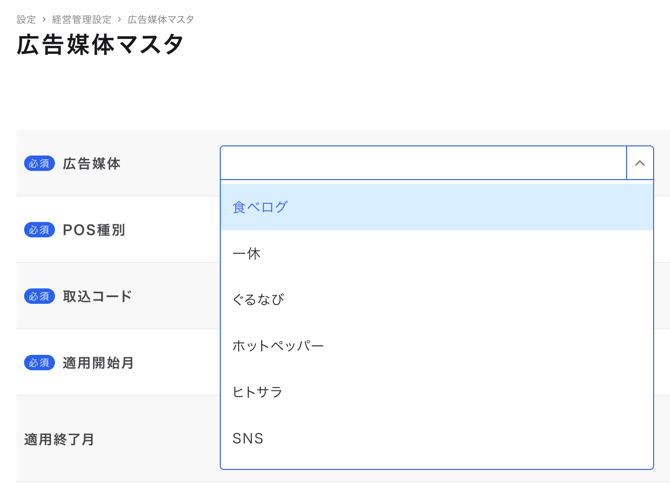Click the 必須 badge beside POS種別
Screen dimensions: 670x494
coord(39,230)
